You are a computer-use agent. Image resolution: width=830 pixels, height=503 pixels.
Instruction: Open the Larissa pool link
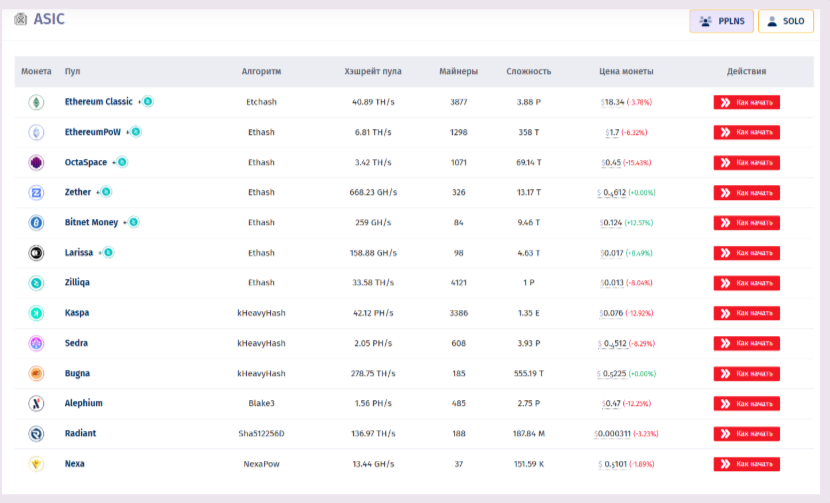coord(79,253)
